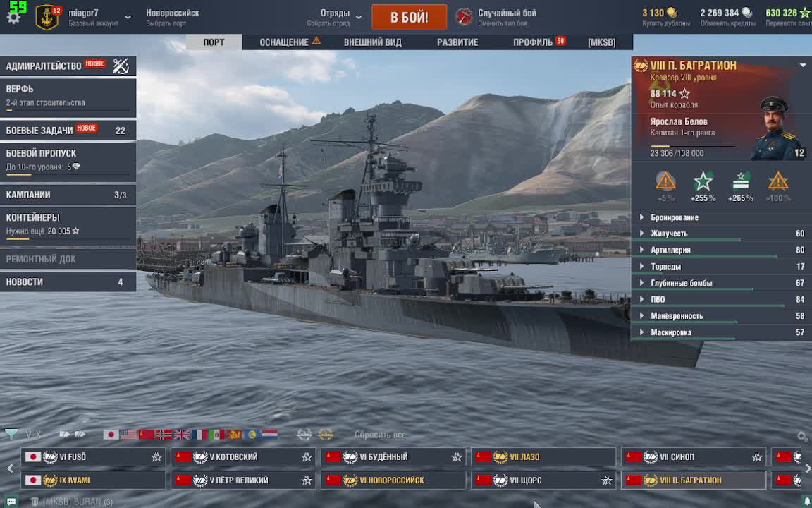Click the +255% ship XP bonus icon
The image size is (812, 508).
point(703,183)
